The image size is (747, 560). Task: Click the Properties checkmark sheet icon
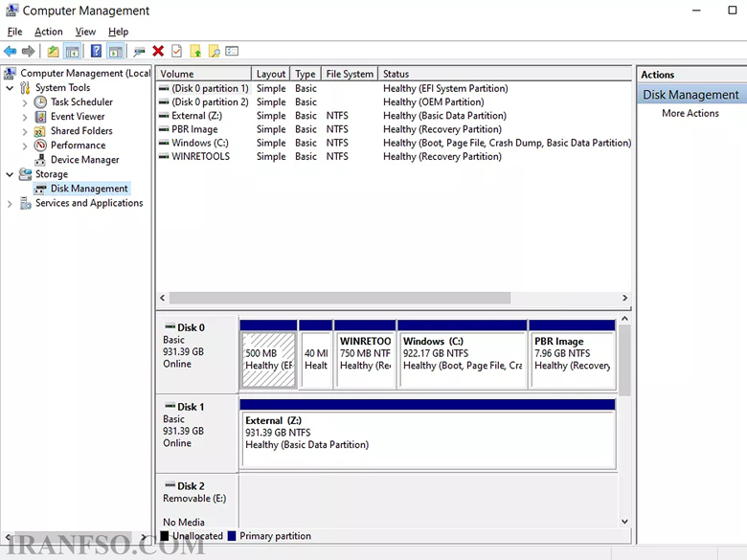coord(176,51)
